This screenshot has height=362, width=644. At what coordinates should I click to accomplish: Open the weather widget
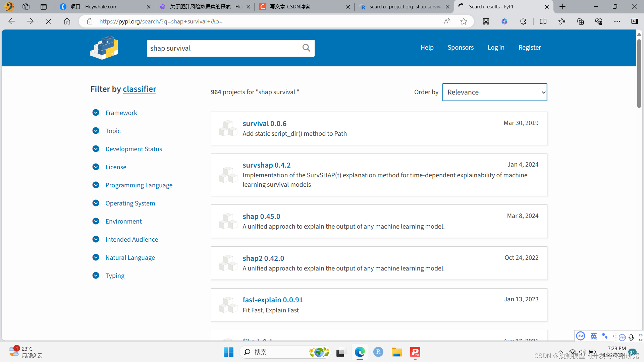[25, 352]
